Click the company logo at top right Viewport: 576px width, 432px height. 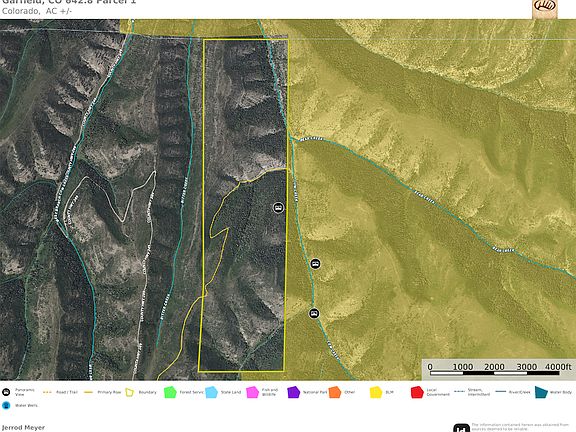[545, 9]
